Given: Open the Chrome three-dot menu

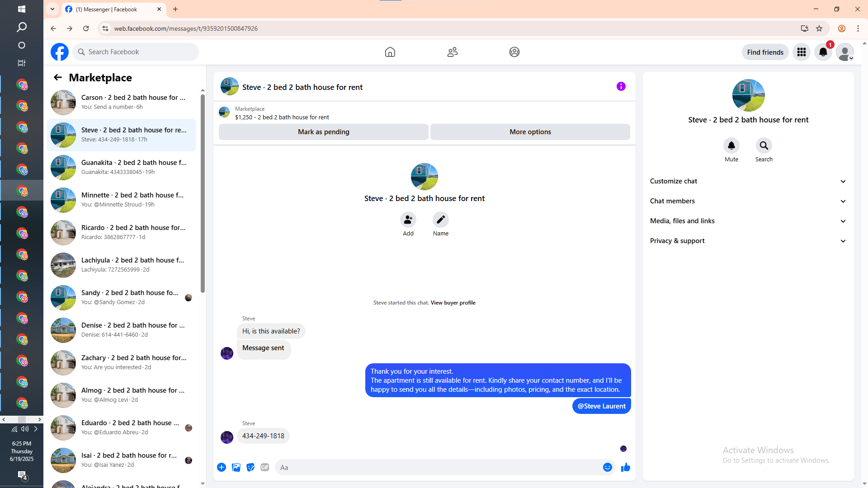Looking at the screenshot, I should coord(858,28).
